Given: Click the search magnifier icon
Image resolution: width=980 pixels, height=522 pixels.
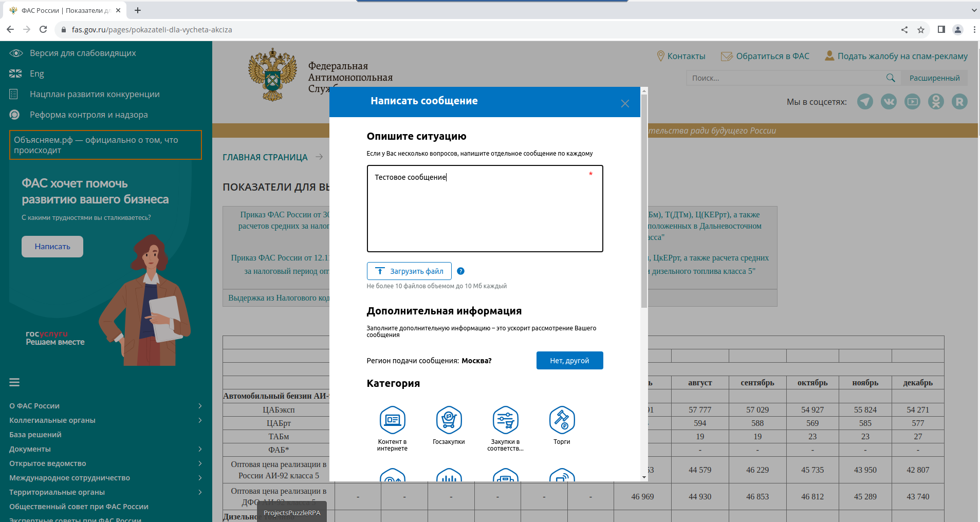Looking at the screenshot, I should (891, 78).
